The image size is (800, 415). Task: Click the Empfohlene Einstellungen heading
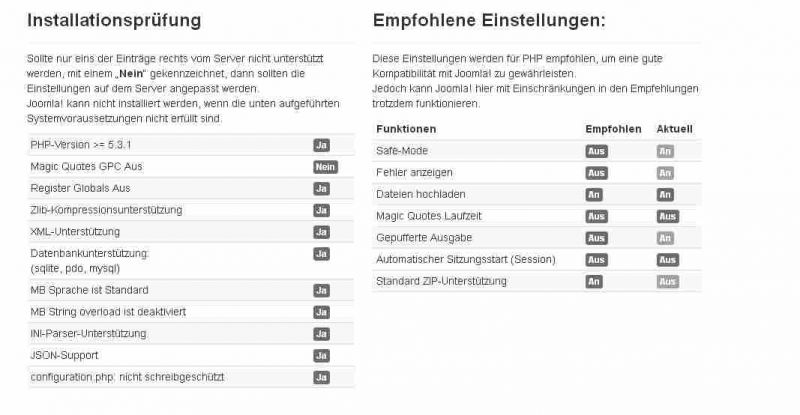tap(489, 21)
